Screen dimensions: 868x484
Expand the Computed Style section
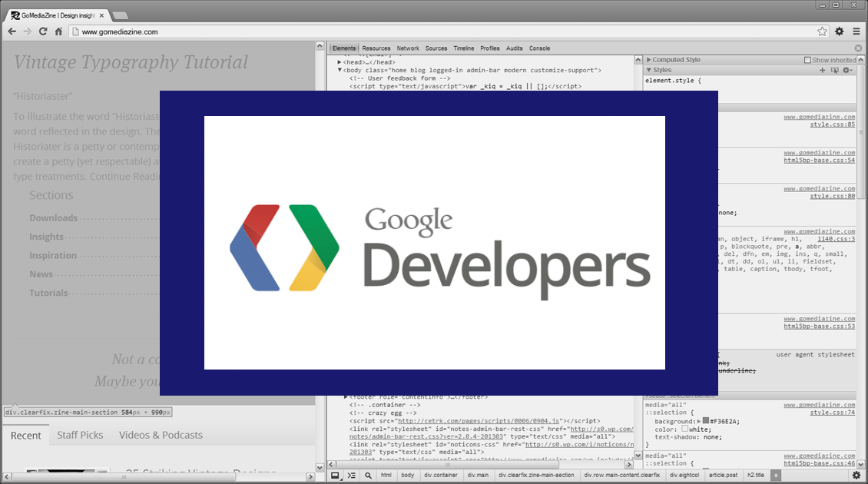(648, 60)
